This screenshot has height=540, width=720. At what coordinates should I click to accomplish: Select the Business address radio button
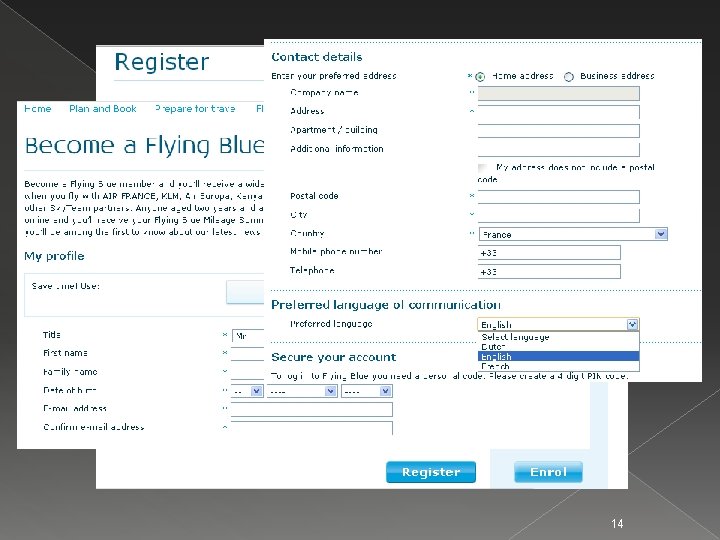pyautogui.click(x=569, y=77)
